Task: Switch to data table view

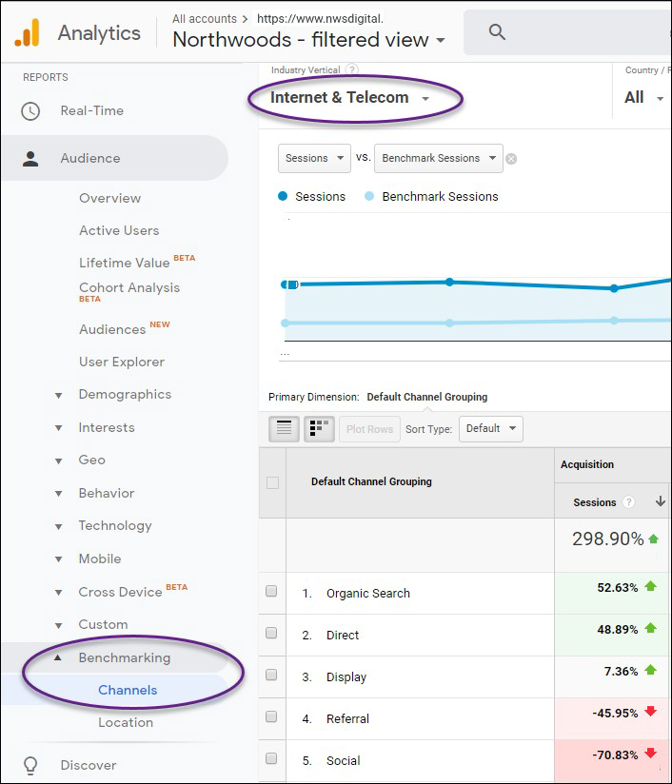Action: [285, 428]
